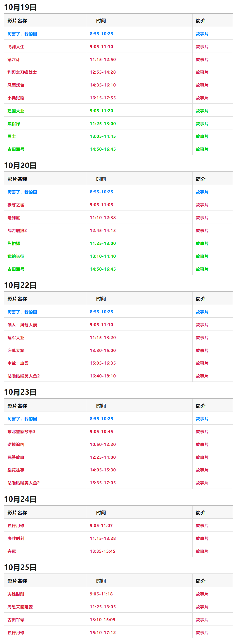Select the 15:10-17:12 time slot

pyautogui.click(x=103, y=632)
